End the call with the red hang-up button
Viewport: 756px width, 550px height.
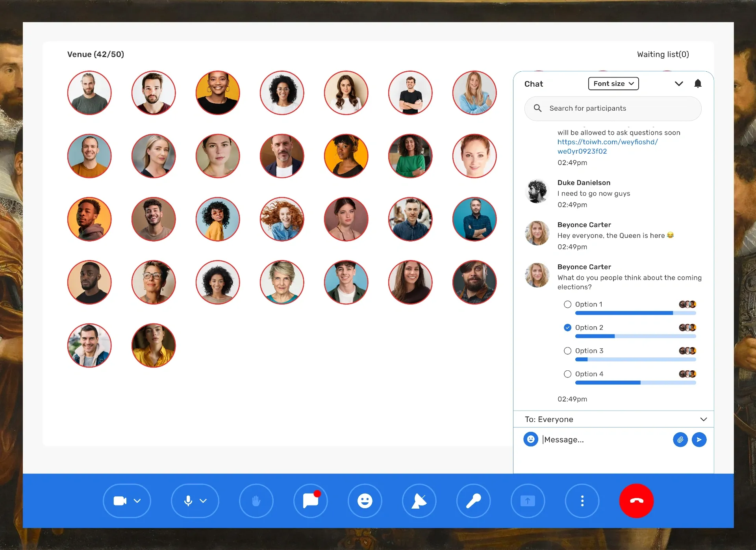[637, 501]
